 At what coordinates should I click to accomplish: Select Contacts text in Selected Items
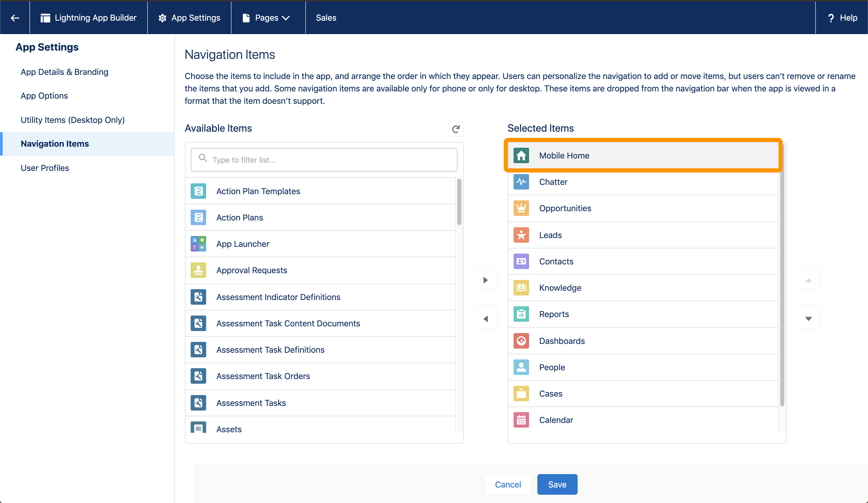(556, 261)
